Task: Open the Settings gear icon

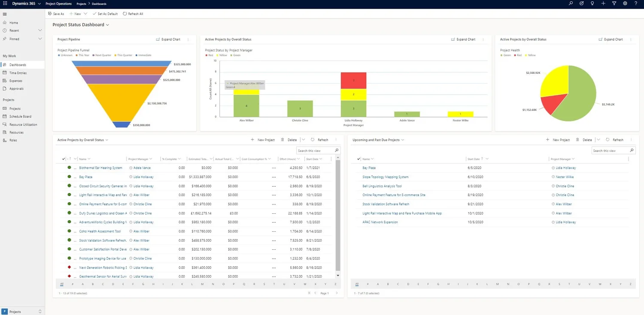Action: [x=625, y=3]
